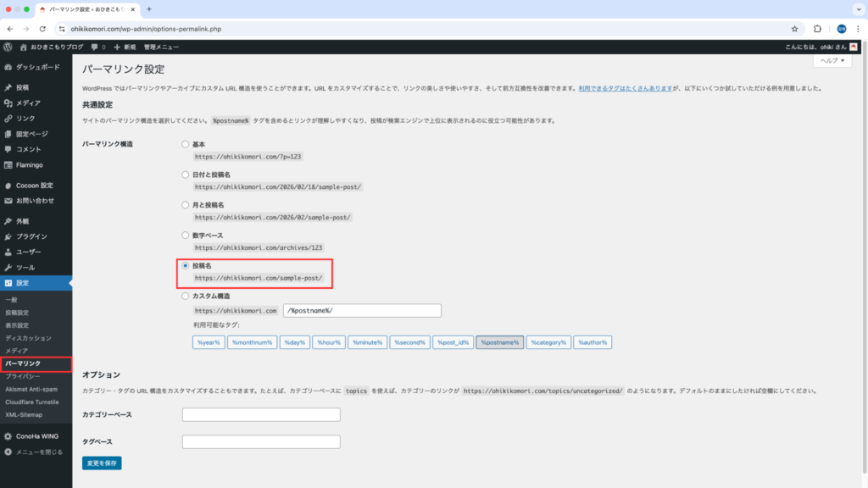The image size is (868, 488).
Task: Open the 表示設定 settings submenu
Action: (x=17, y=325)
